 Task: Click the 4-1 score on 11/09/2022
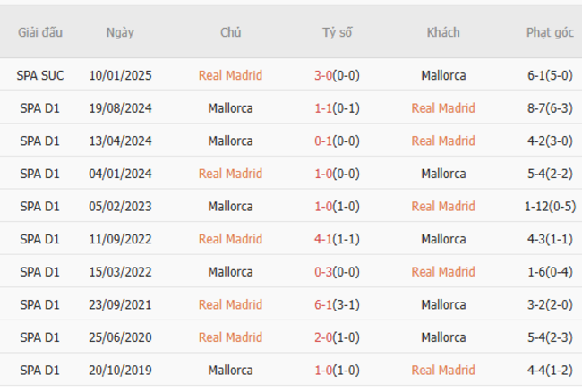point(323,239)
